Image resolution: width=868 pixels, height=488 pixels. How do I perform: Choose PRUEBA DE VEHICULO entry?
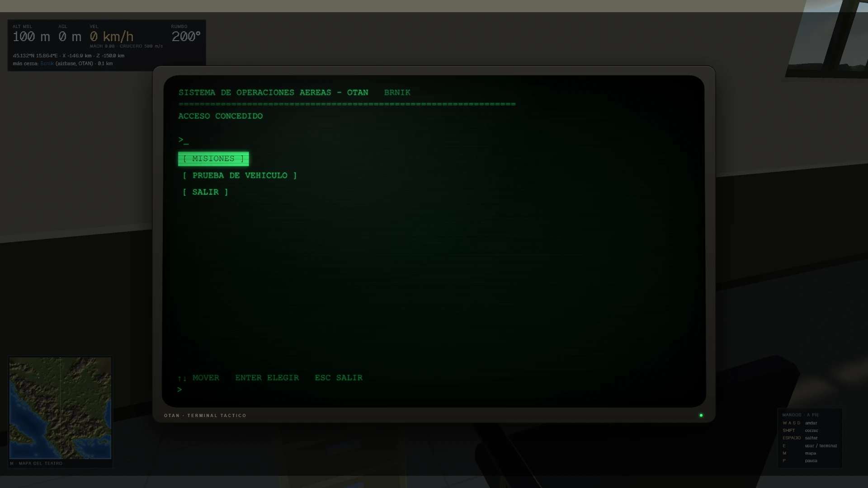(x=240, y=175)
